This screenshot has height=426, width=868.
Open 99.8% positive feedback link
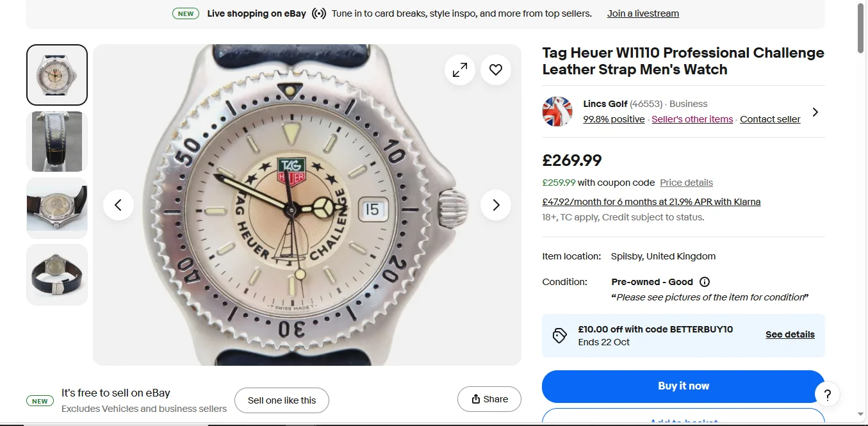[x=614, y=119]
